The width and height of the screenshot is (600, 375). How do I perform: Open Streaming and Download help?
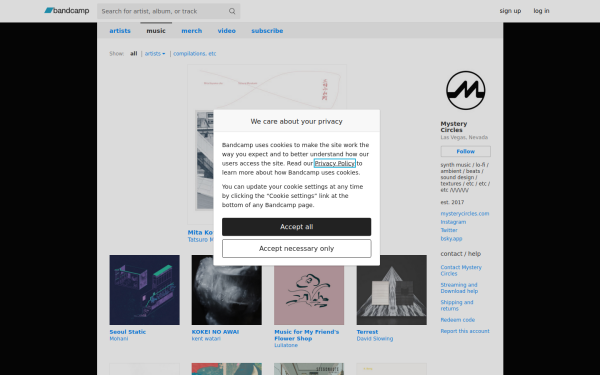[459, 288]
